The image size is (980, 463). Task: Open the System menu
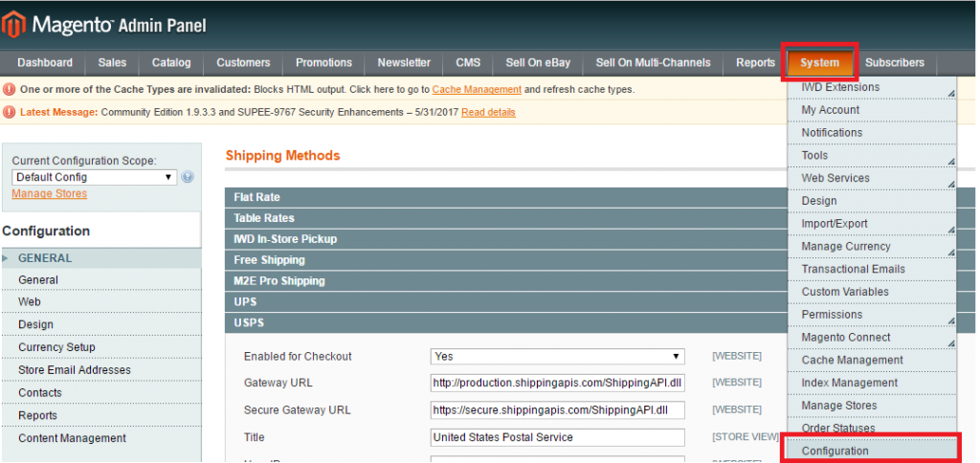[x=820, y=63]
